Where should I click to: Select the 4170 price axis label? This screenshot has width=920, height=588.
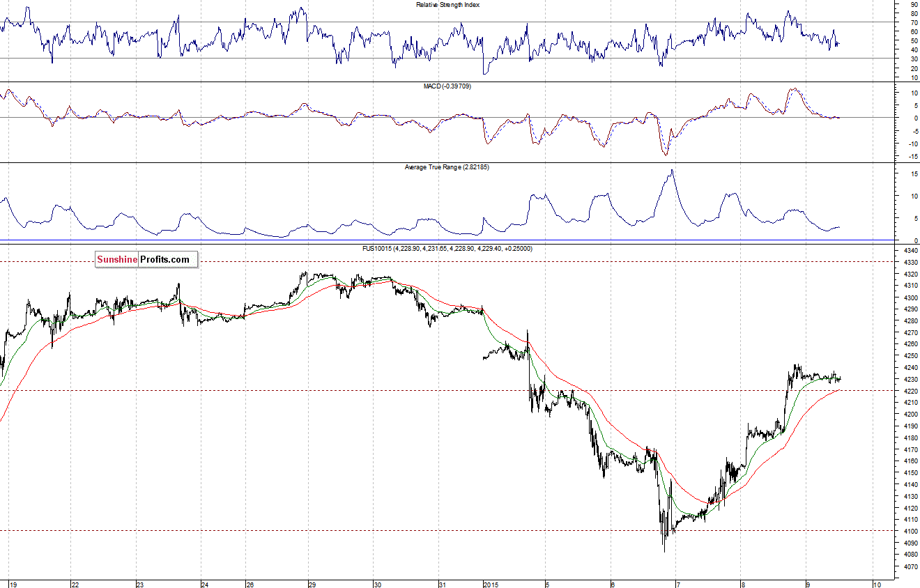(x=910, y=449)
